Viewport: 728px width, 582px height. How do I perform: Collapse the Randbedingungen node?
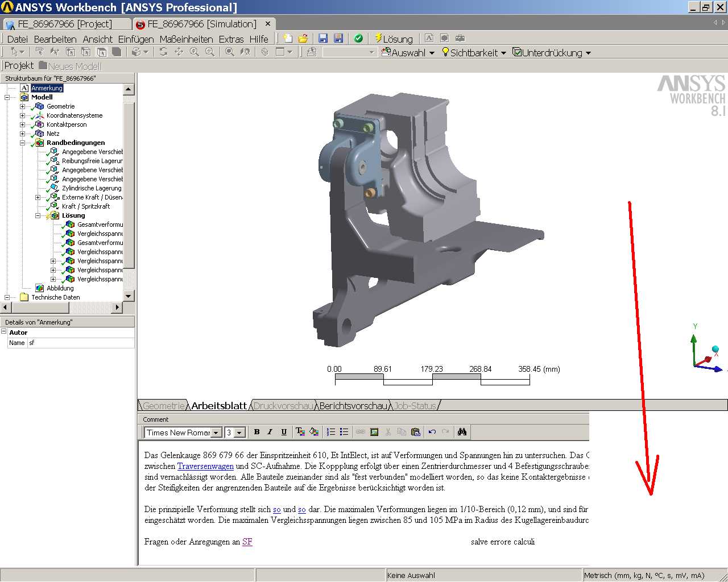[23, 143]
